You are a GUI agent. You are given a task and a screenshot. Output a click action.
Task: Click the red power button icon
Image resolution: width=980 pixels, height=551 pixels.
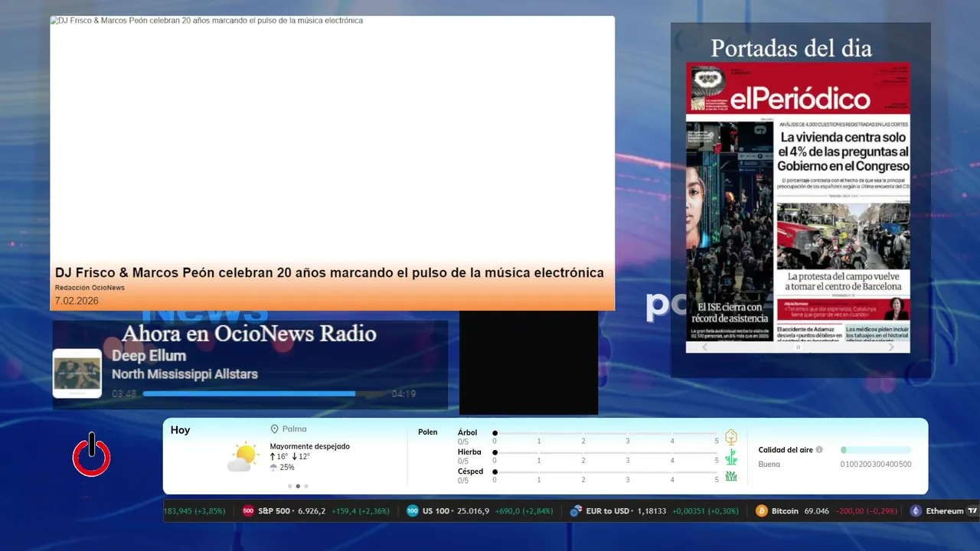(92, 455)
